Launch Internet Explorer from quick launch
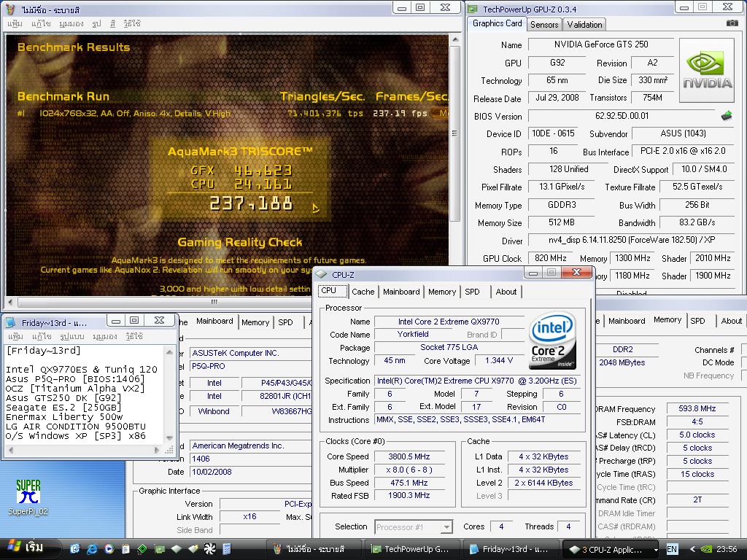This screenshot has height=560, width=747. point(93,548)
